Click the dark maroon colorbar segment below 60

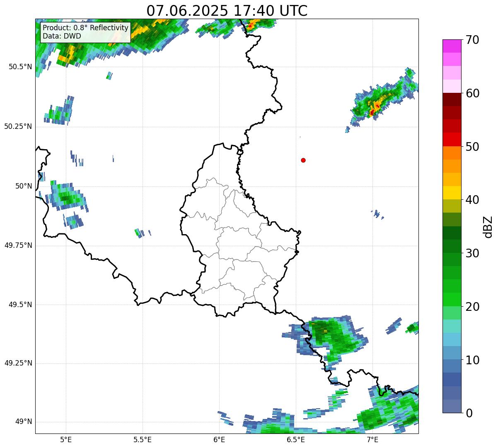point(452,99)
